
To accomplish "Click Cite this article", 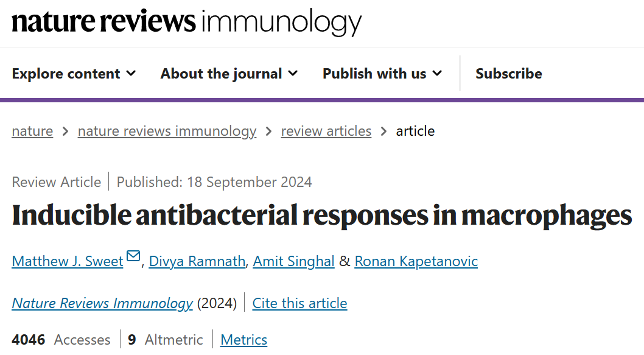I will tap(299, 303).
